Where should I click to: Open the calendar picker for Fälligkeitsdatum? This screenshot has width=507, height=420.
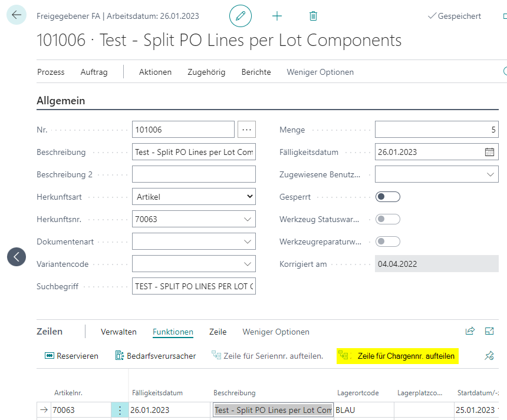click(489, 152)
